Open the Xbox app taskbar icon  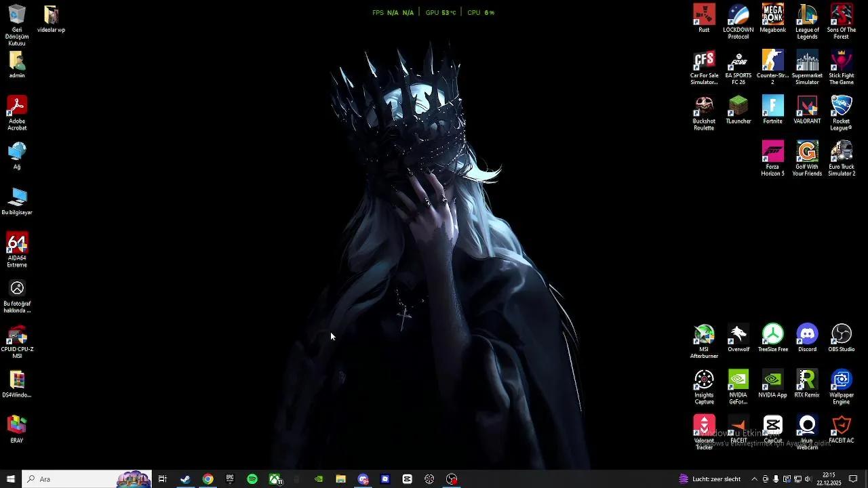point(275,479)
